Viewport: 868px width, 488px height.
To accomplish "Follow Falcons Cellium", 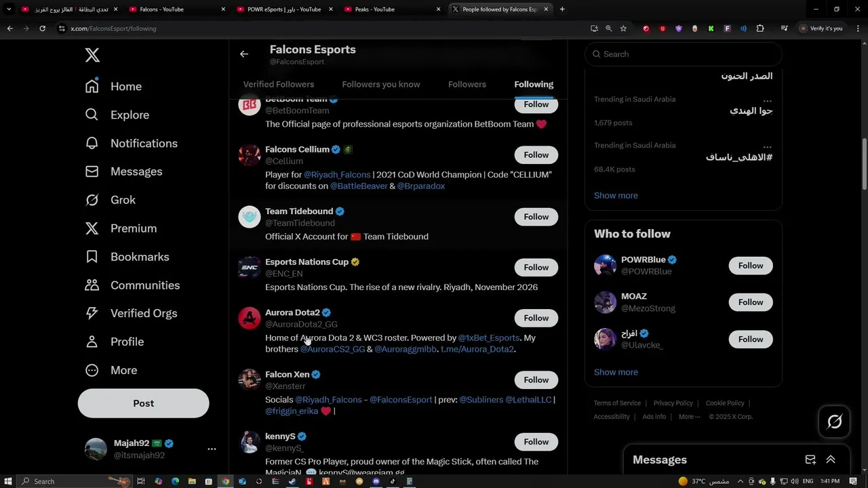I will click(x=536, y=155).
